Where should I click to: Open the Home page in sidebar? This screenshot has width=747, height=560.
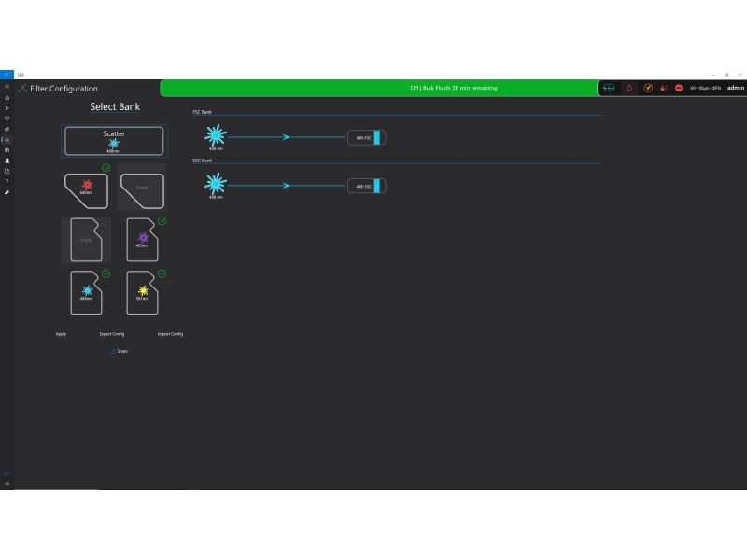point(7,97)
